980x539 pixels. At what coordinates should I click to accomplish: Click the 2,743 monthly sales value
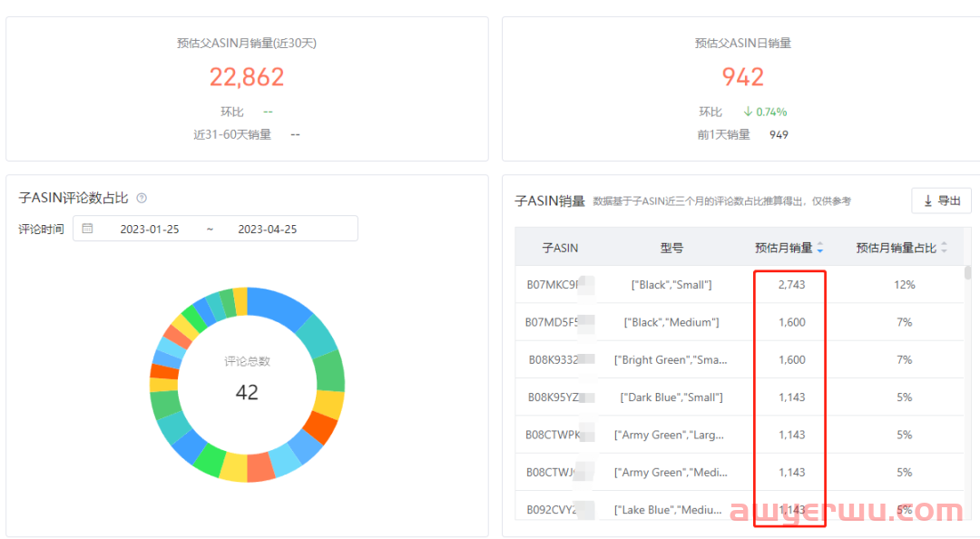point(792,285)
